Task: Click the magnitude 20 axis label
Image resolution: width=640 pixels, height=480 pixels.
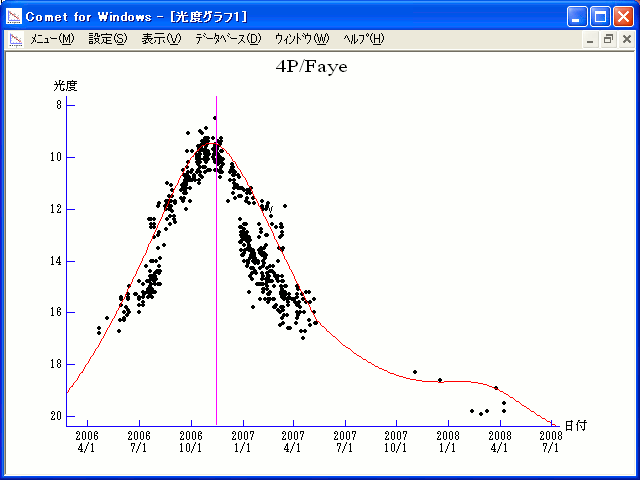Action: [56, 416]
